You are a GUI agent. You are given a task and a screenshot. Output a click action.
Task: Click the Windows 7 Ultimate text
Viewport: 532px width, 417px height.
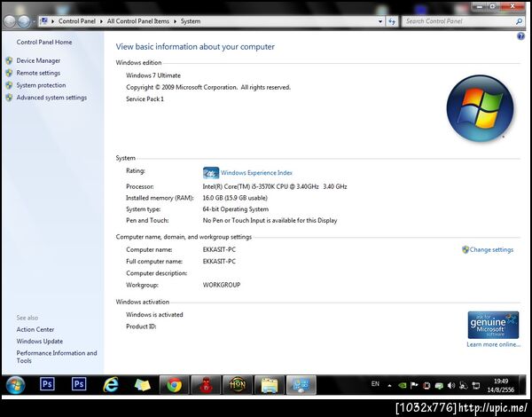153,75
